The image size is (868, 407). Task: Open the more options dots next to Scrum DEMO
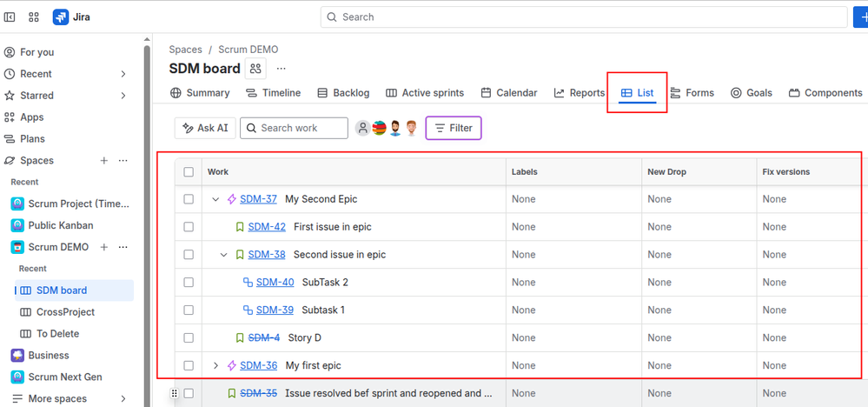[123, 247]
